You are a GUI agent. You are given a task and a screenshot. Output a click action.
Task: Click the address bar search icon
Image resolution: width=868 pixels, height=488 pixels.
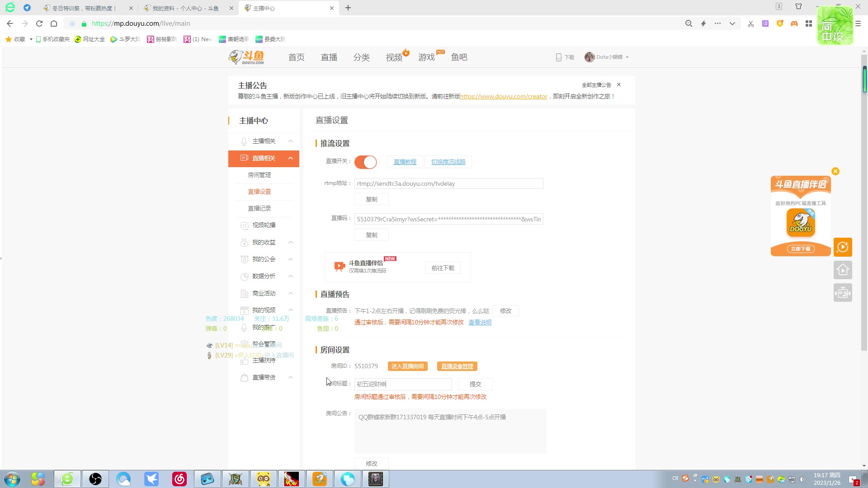[x=689, y=23]
